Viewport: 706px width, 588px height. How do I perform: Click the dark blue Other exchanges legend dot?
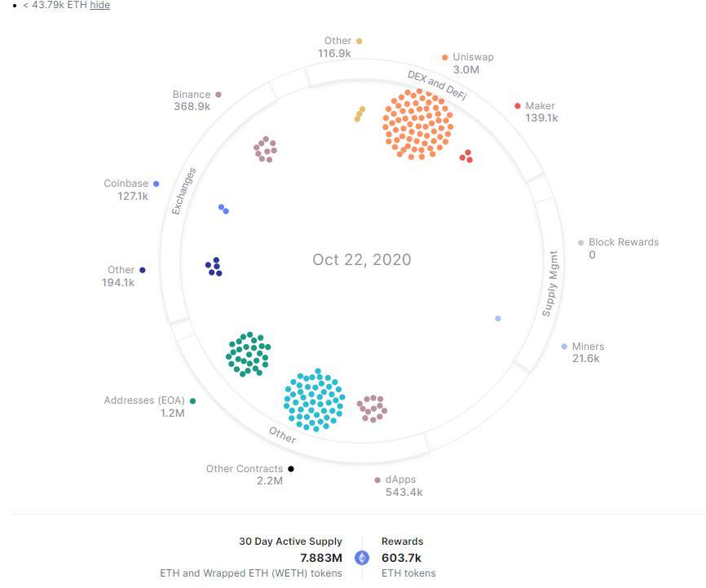(143, 270)
